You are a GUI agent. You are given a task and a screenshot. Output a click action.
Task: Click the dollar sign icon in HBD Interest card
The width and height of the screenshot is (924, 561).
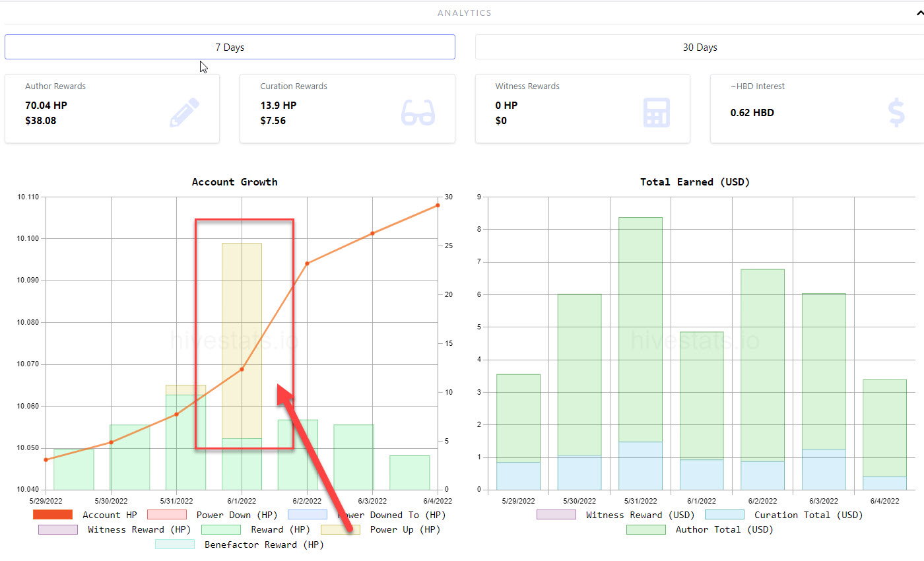pyautogui.click(x=896, y=112)
